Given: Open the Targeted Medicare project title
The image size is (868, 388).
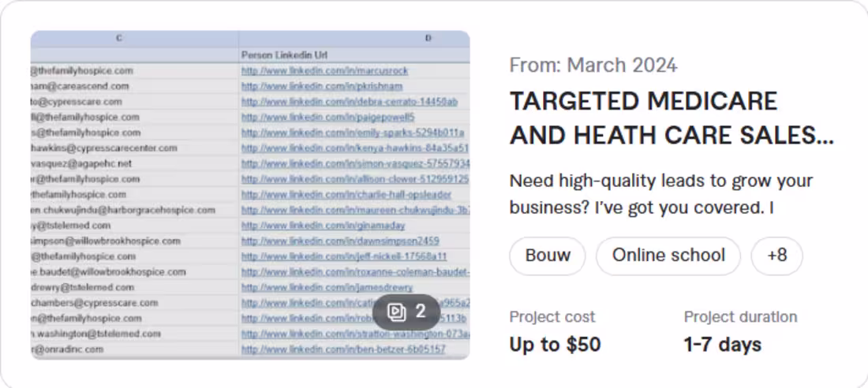Looking at the screenshot, I should (672, 118).
